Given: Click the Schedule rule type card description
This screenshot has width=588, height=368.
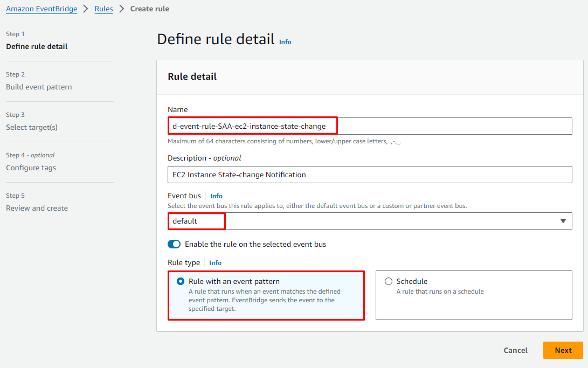Looking at the screenshot, I should pos(440,291).
